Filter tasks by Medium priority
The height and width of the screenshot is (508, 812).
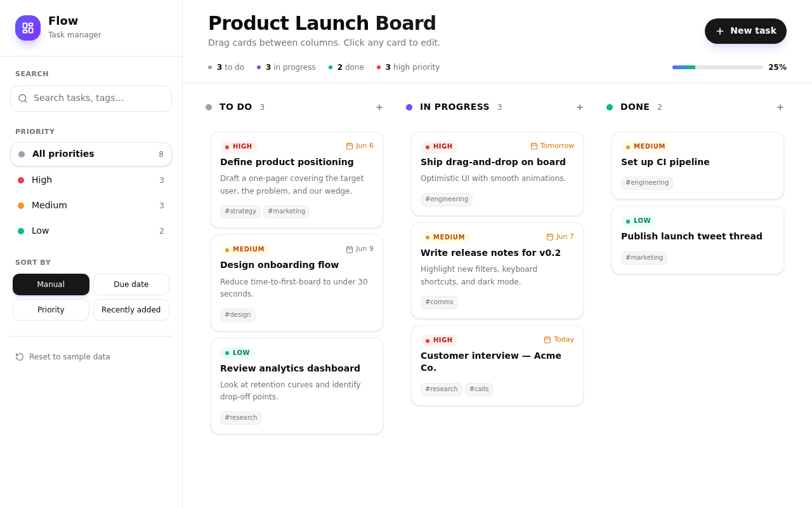pos(91,206)
